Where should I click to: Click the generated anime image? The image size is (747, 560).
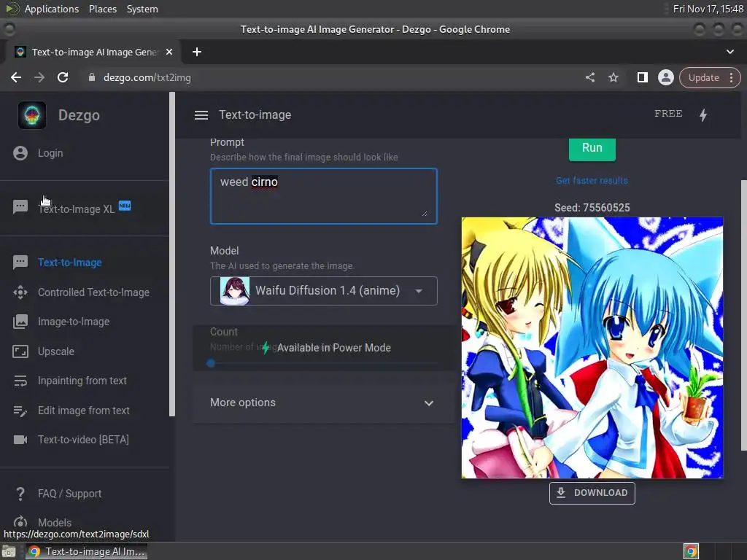(592, 348)
